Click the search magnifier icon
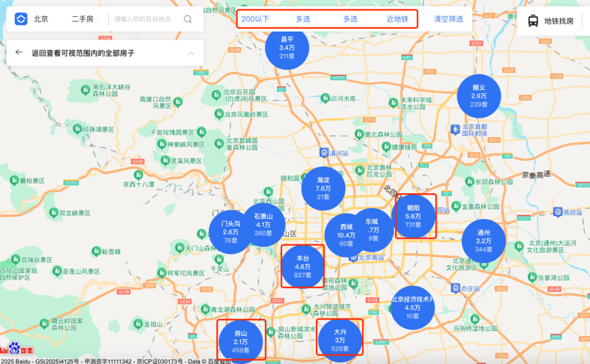The width and height of the screenshot is (590, 364). click(187, 19)
